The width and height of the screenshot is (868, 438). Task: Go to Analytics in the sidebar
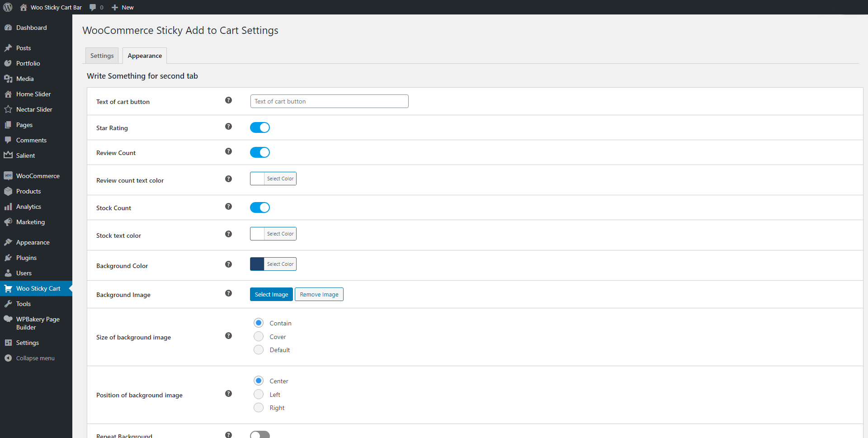[x=28, y=207]
